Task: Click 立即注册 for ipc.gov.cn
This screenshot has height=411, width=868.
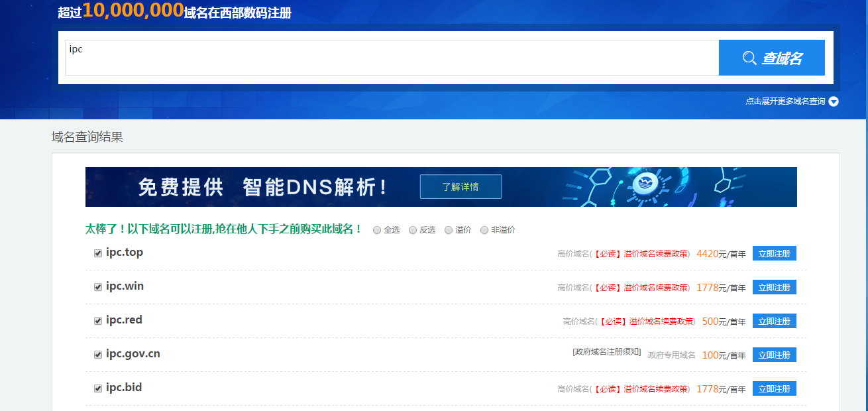Action: coord(775,355)
